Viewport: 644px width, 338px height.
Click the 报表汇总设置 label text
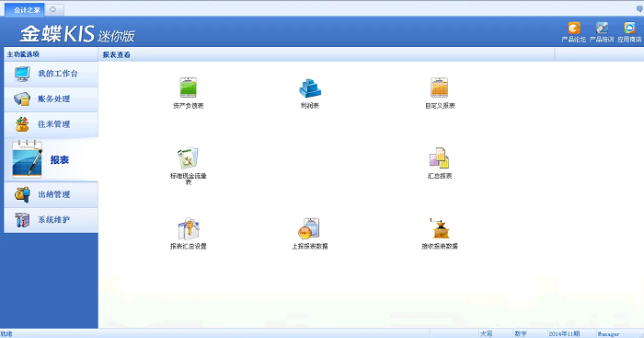pos(188,246)
